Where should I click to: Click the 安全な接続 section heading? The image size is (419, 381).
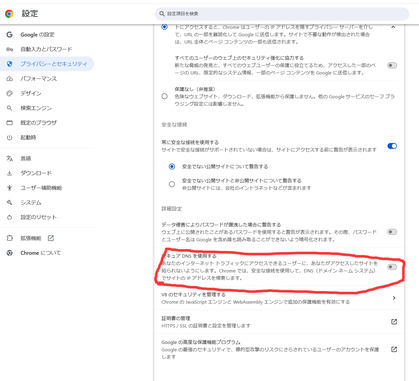[174, 125]
